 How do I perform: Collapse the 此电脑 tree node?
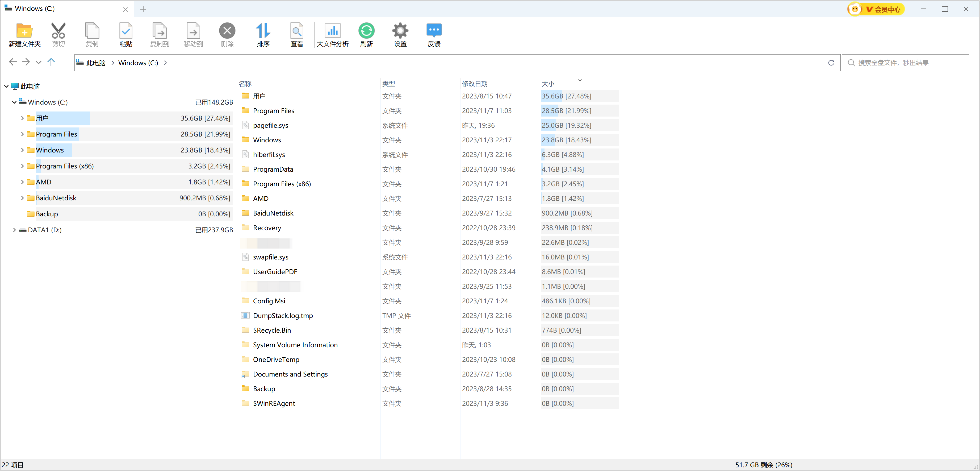[6, 86]
